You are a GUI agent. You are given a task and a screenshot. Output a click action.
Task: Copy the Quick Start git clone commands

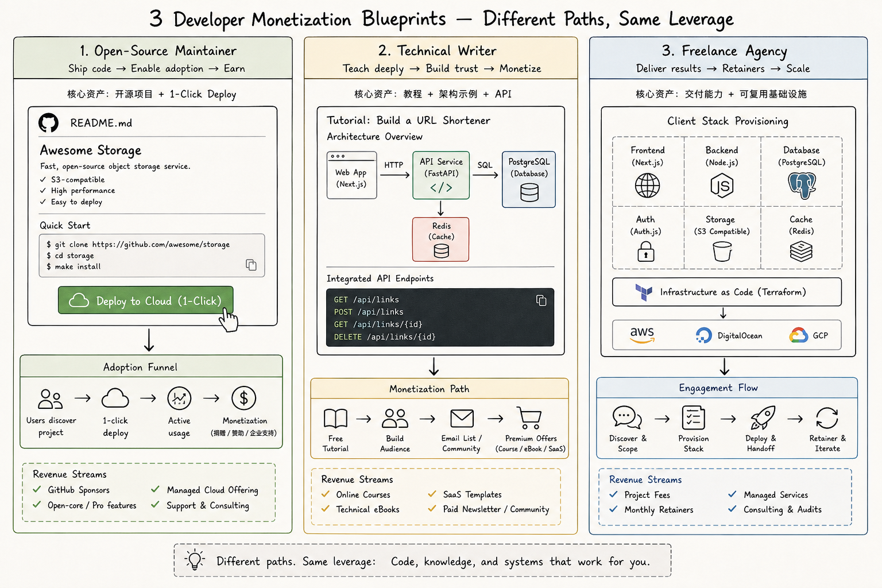pyautogui.click(x=251, y=265)
